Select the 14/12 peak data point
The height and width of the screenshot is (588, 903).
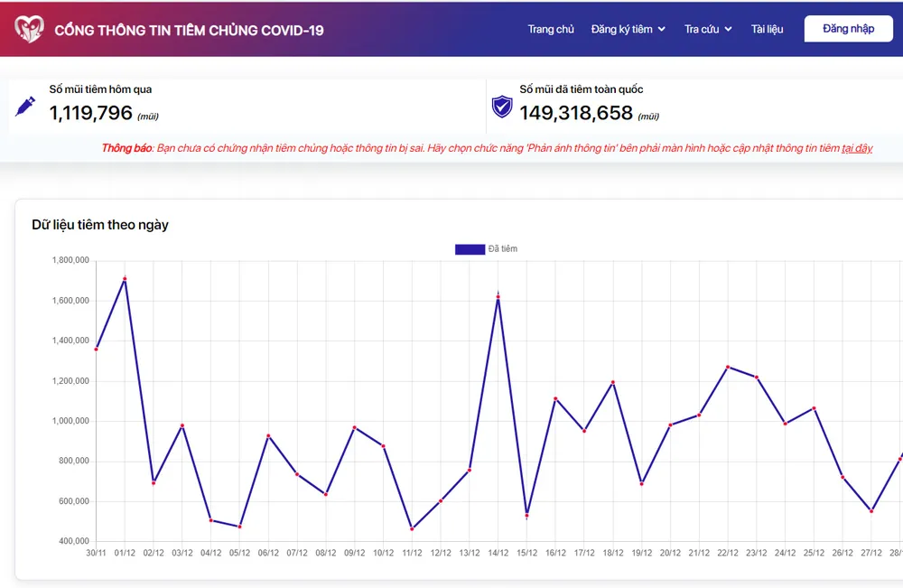[x=498, y=296]
